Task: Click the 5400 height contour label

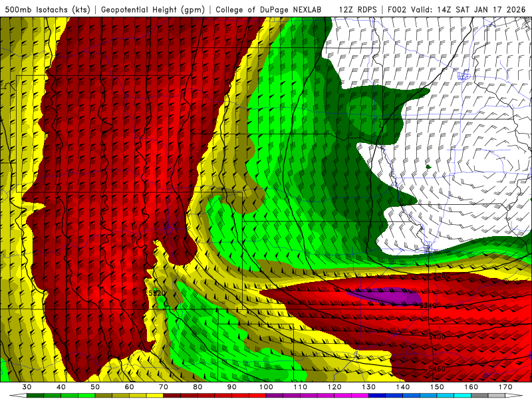Action: (437, 336)
